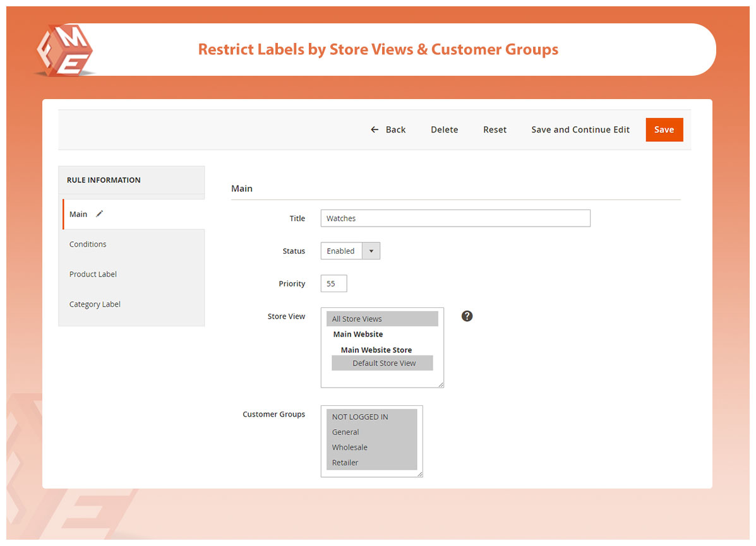Click the FME cube logo

click(64, 50)
